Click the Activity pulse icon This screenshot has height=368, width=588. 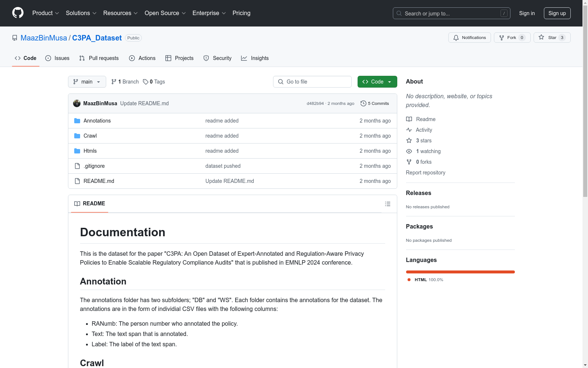point(409,130)
